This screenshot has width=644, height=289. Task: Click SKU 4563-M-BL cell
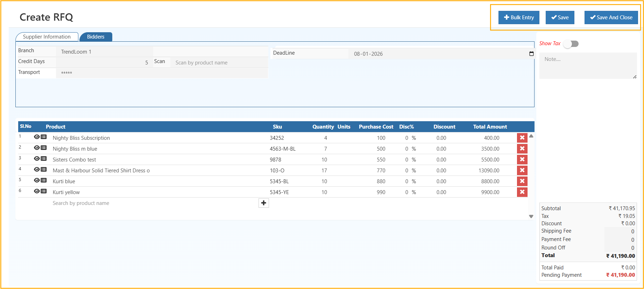283,149
